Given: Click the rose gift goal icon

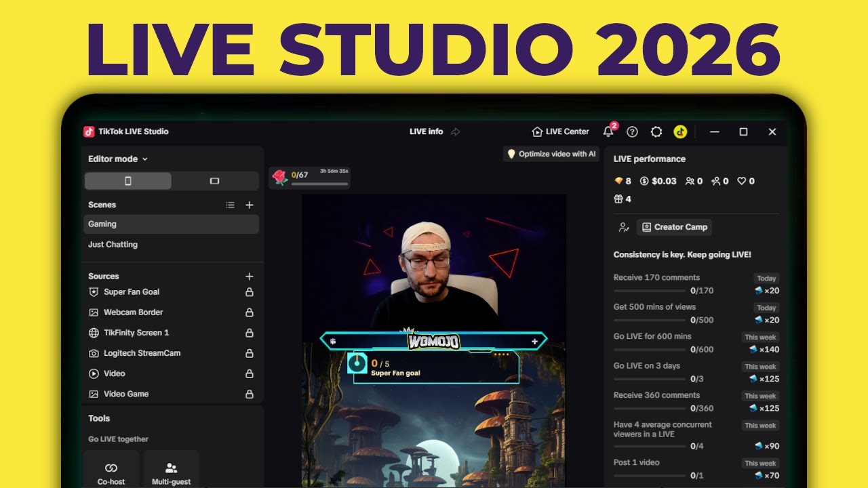Looking at the screenshot, I should [x=280, y=178].
